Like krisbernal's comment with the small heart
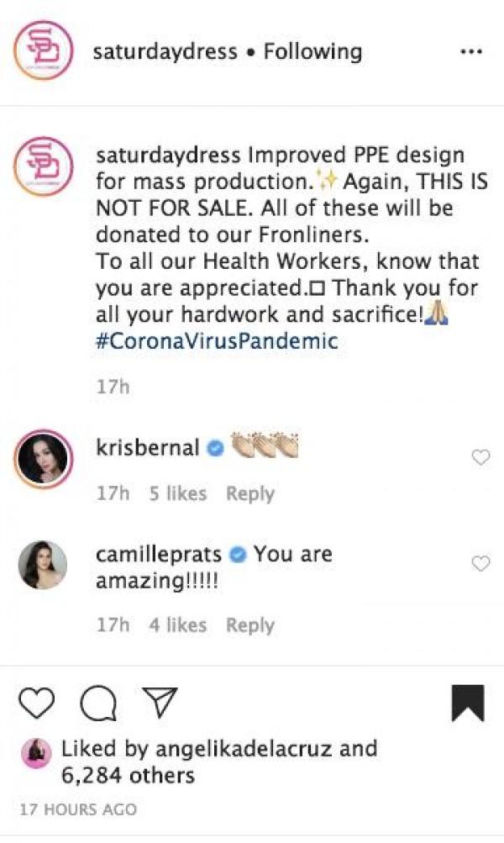This screenshot has width=504, height=843. click(480, 457)
